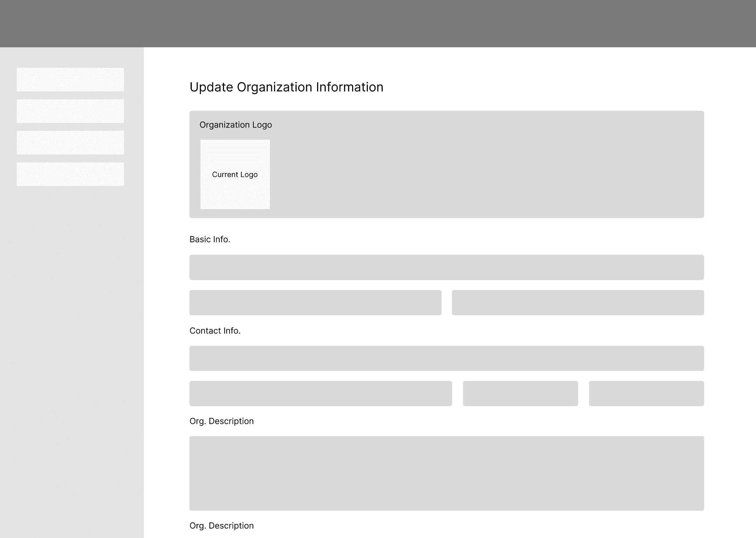The image size is (756, 538).
Task: Click the first sidebar menu placeholder
Action: pos(70,80)
